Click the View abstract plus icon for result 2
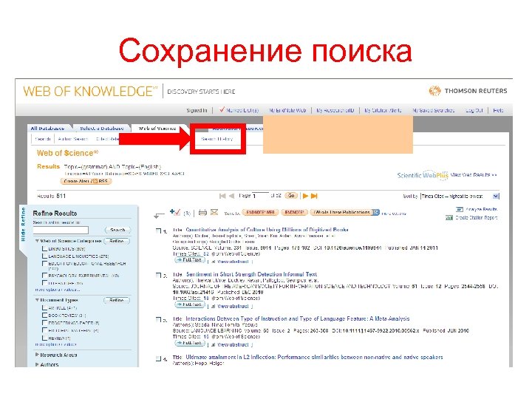Viewport: 532px width, 399px height. [x=213, y=306]
